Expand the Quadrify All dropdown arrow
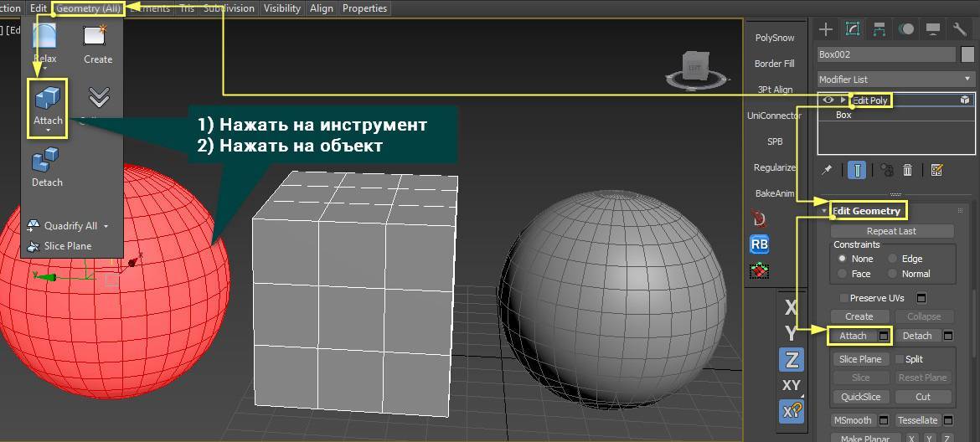This screenshot has height=442, width=980. pos(106,226)
